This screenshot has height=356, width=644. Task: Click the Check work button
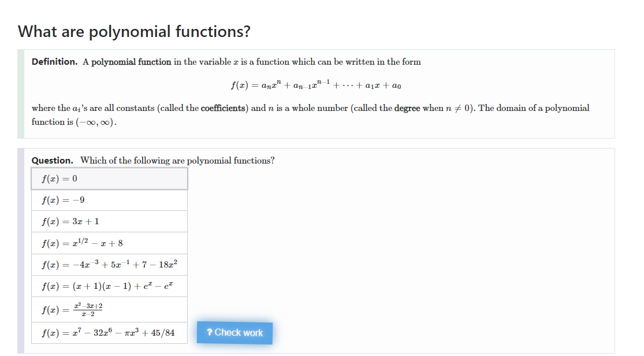tap(234, 333)
